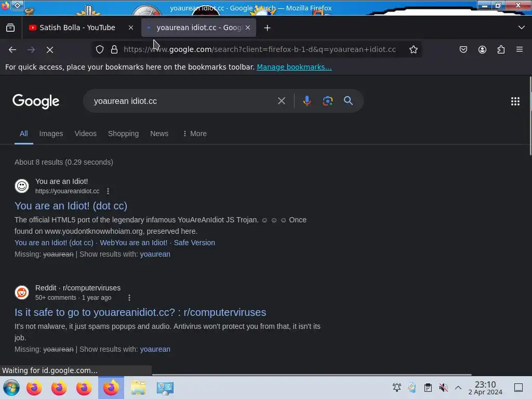Search by image with Google Lens
Image resolution: width=532 pixels, height=399 pixels.
[327, 101]
